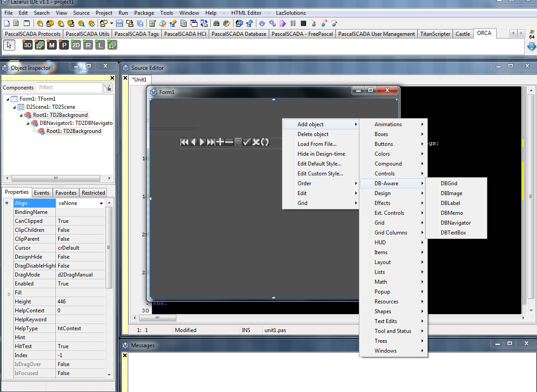Click the DB navigator Insert plus button
Screen dimensions: 537x392
point(220,142)
